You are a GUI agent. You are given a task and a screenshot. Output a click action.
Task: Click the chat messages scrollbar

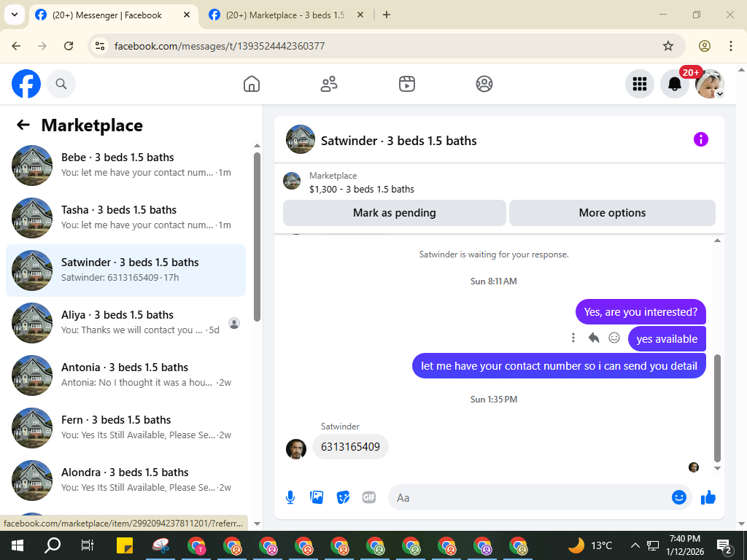pyautogui.click(x=718, y=408)
